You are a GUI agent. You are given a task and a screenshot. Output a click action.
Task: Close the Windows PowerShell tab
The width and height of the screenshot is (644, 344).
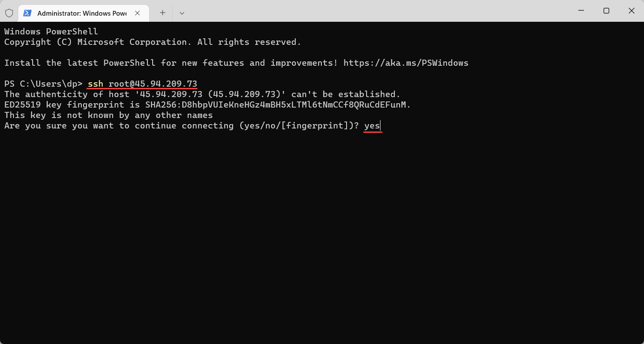137,13
